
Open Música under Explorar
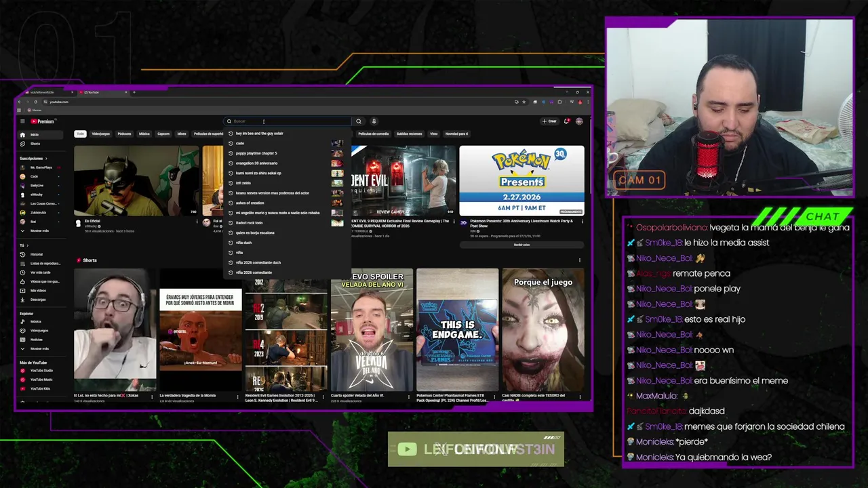tap(41, 321)
